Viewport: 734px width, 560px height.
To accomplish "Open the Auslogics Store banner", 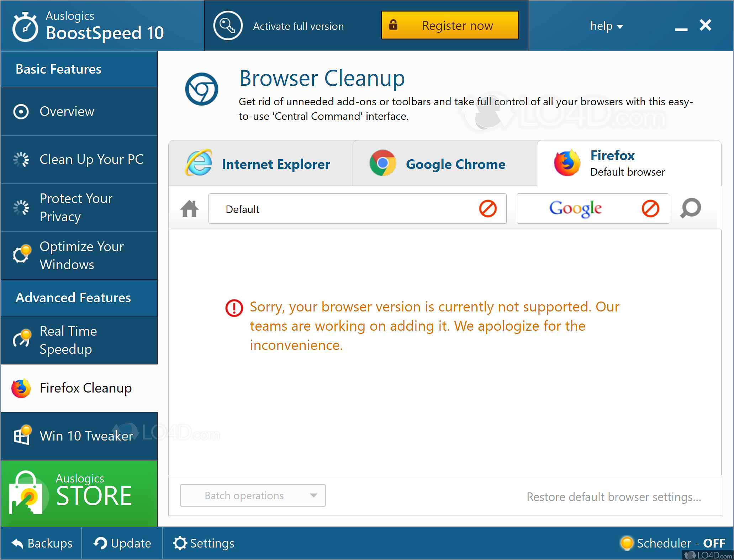I will coord(79,493).
